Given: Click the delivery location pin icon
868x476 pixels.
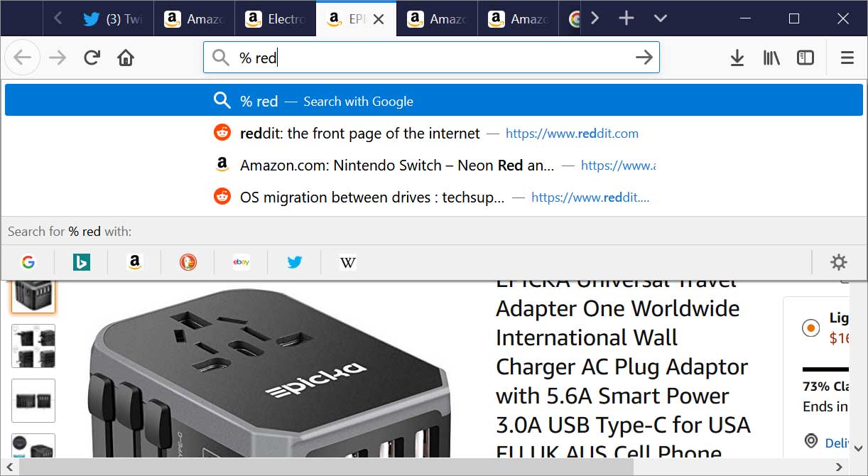Looking at the screenshot, I should tap(811, 441).
